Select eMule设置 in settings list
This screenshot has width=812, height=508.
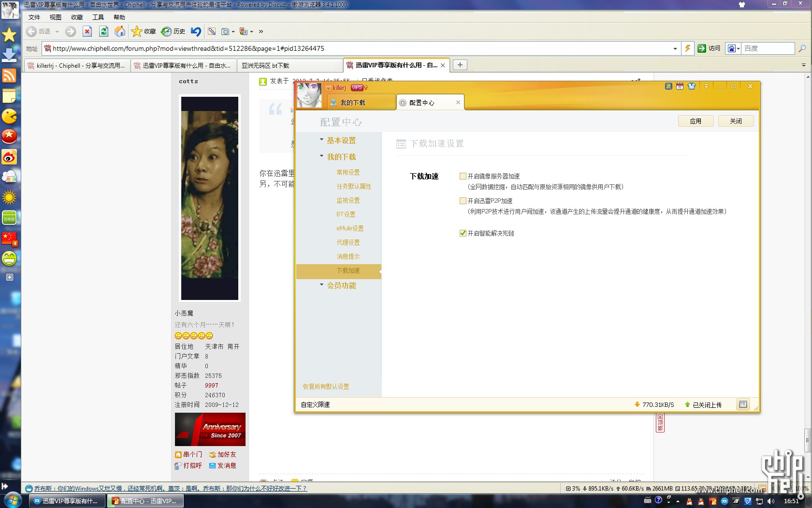(350, 228)
